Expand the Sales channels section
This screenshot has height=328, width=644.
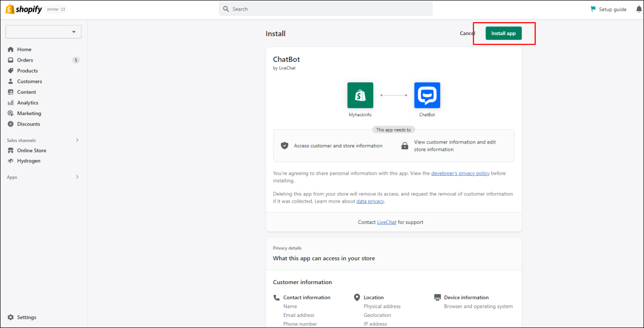pyautogui.click(x=77, y=140)
